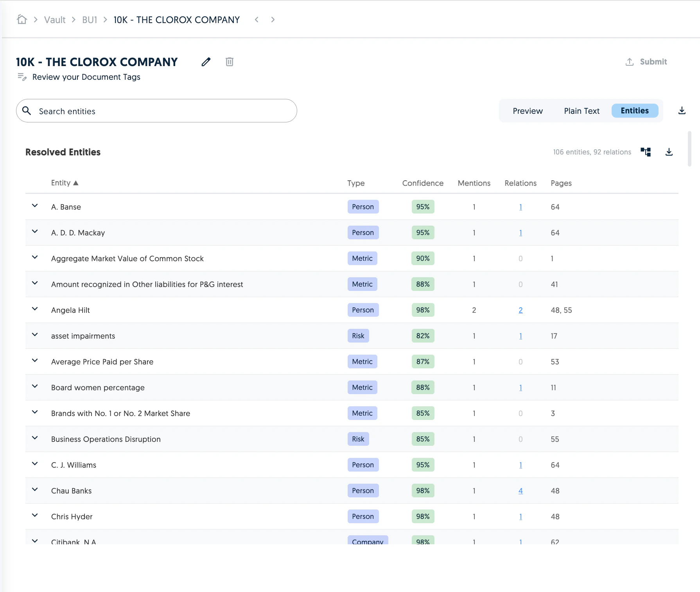
Task: Select the Entities tab
Action: [x=635, y=111]
